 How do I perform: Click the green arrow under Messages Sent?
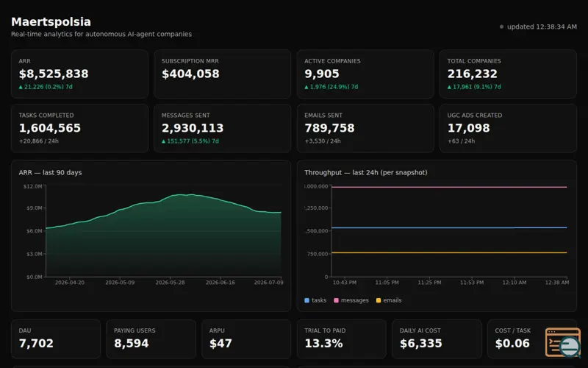[x=163, y=141]
